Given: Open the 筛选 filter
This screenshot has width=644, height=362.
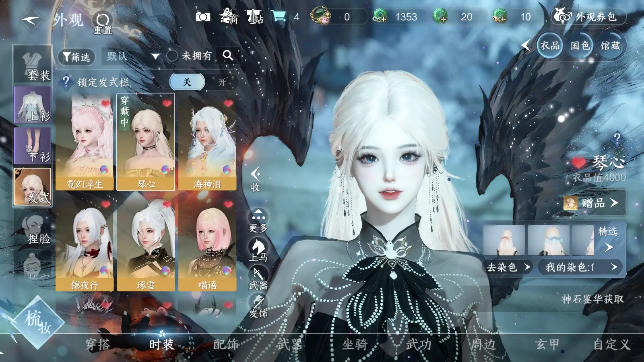Looking at the screenshot, I should coord(76,57).
